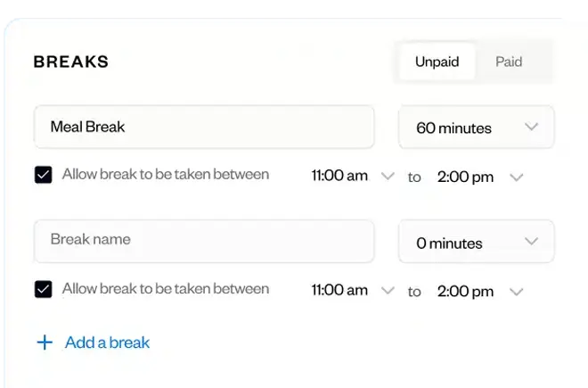Click the Add a break link

pyautogui.click(x=107, y=343)
